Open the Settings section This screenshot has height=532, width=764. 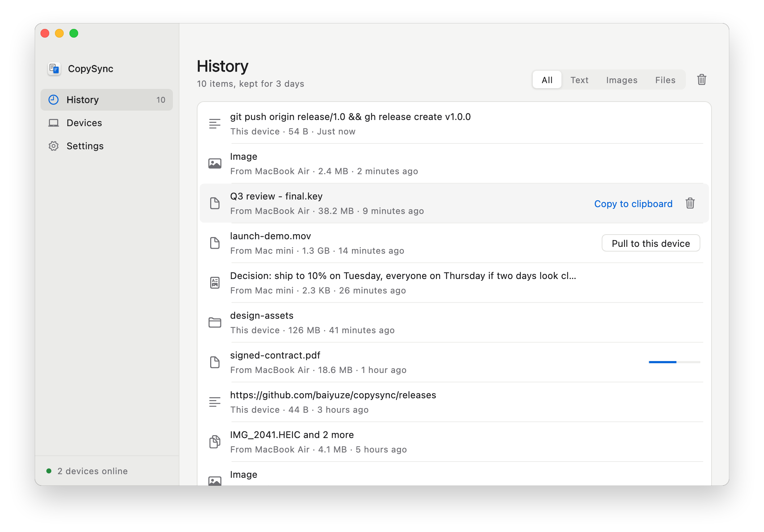tap(107, 146)
